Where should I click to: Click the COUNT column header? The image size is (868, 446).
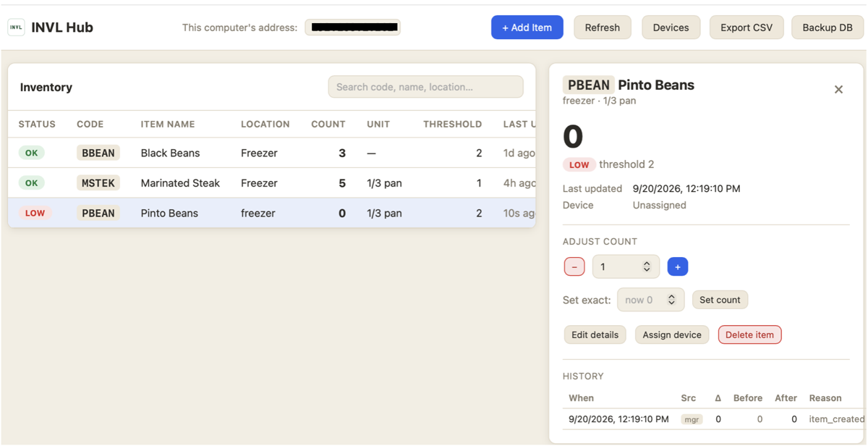(328, 125)
